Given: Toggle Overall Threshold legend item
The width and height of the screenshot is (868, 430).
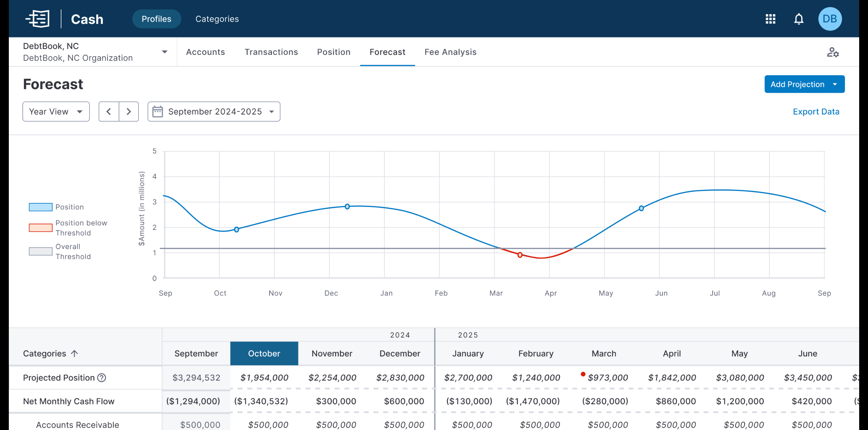Looking at the screenshot, I should pyautogui.click(x=41, y=251).
